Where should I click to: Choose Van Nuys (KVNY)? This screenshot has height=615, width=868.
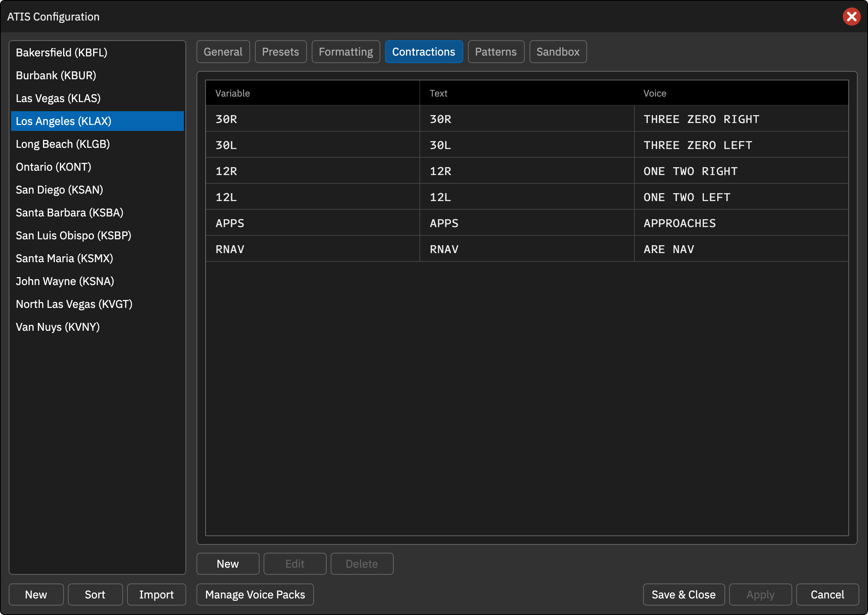point(97,327)
